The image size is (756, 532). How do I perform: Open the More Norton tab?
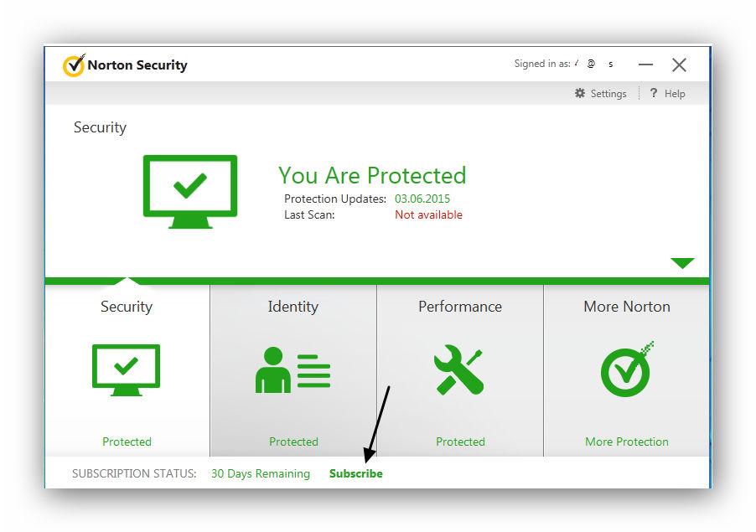click(x=627, y=307)
